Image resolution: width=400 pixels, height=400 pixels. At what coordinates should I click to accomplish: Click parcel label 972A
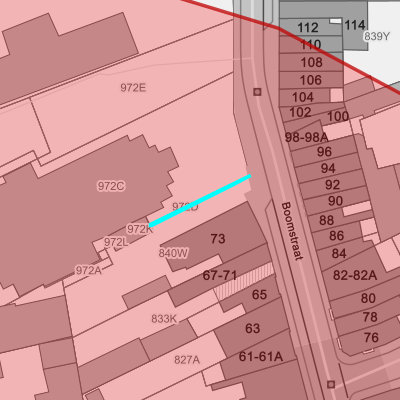pyautogui.click(x=89, y=270)
